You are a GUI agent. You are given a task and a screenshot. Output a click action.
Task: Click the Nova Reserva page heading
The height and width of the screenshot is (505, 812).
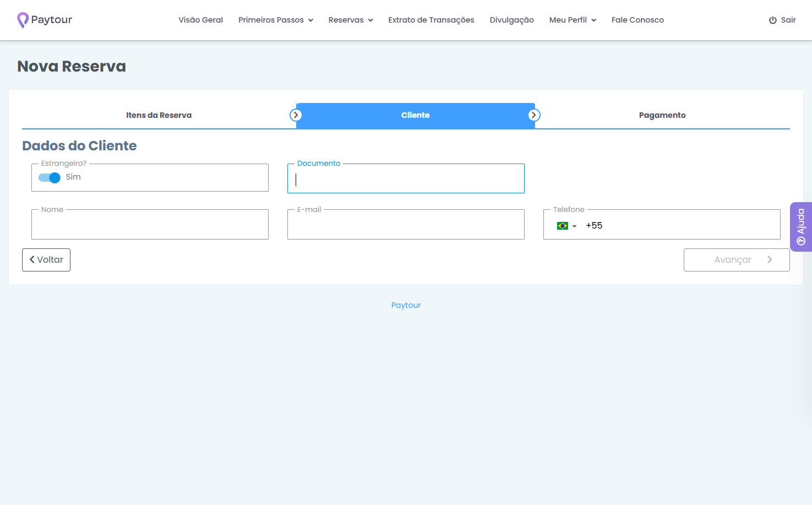coord(72,66)
